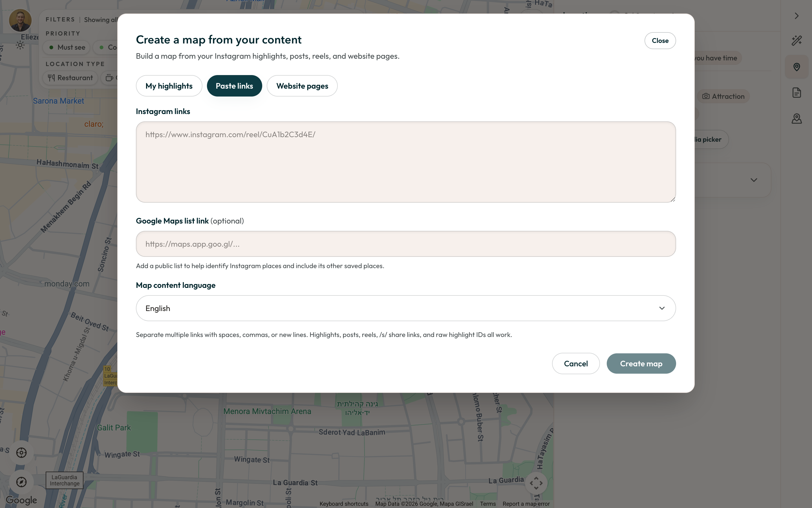Screen dimensions: 812x508
Task: Click the user profile avatar
Action: click(20, 20)
